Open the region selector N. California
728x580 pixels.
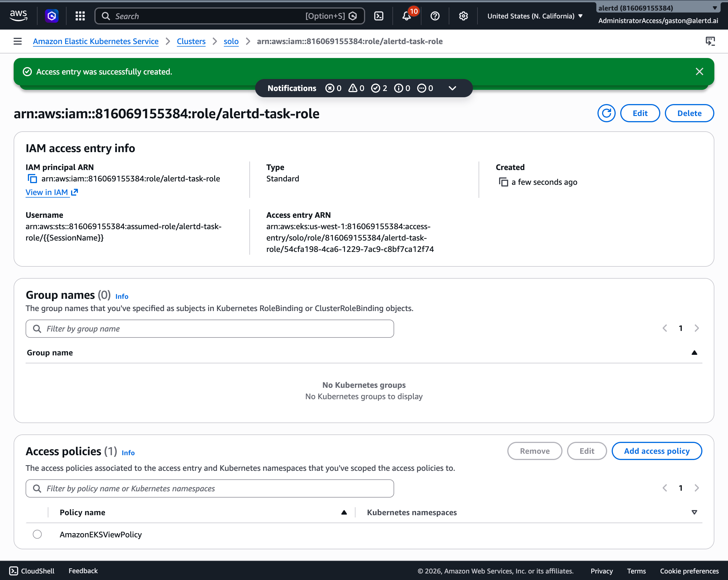coord(535,16)
